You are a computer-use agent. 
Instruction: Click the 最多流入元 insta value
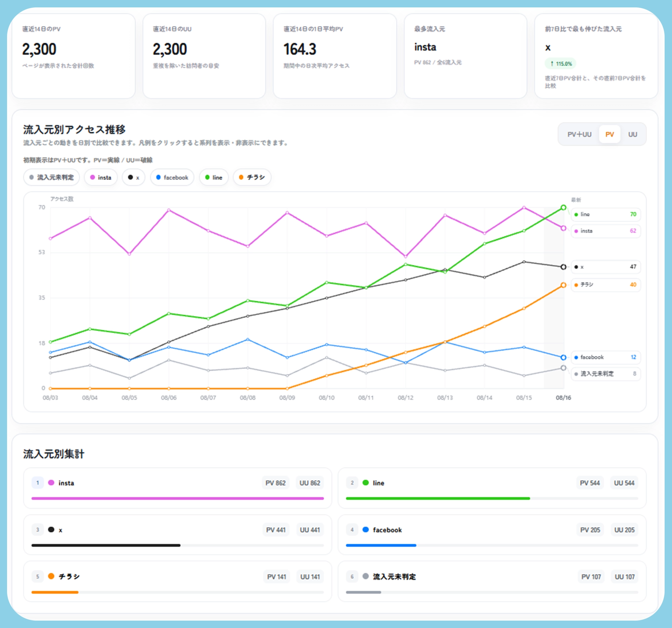(425, 47)
